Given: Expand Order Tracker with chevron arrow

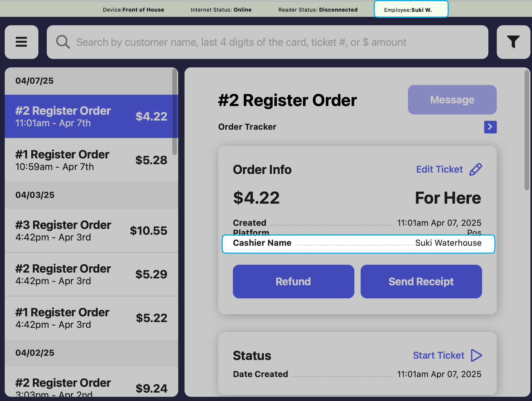Looking at the screenshot, I should [x=490, y=127].
